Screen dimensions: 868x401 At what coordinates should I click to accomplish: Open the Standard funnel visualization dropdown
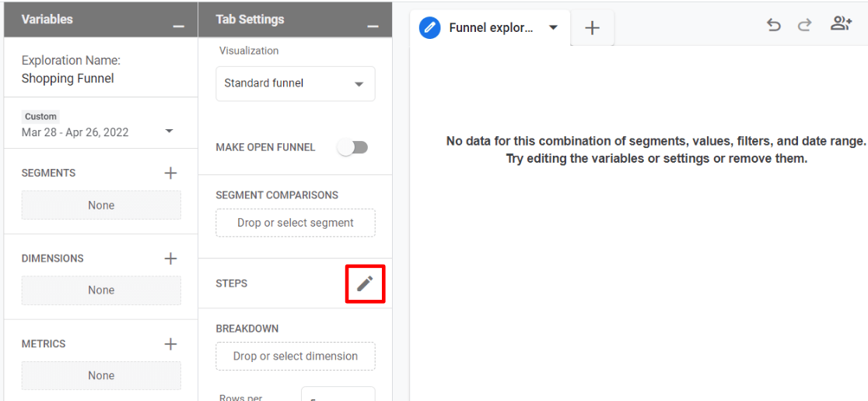click(296, 83)
